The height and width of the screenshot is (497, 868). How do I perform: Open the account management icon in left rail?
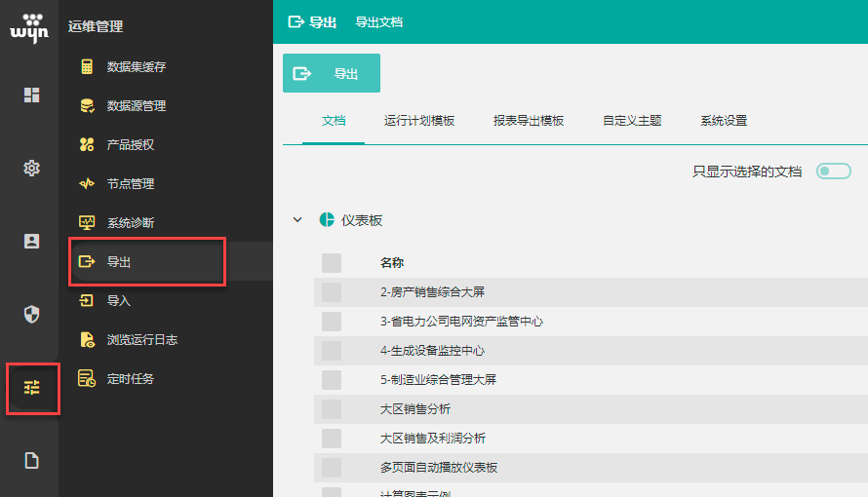coord(31,241)
